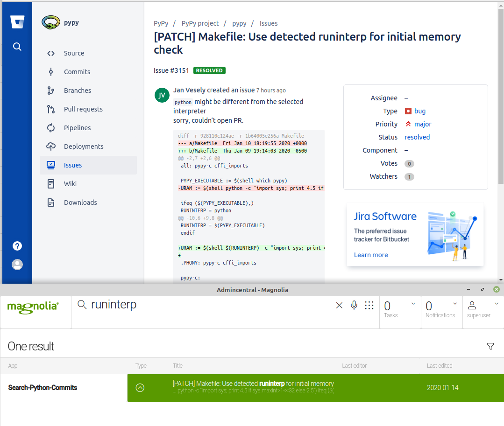This screenshot has height=426, width=504.
Task: Click the superuser person icon
Action: point(472,305)
